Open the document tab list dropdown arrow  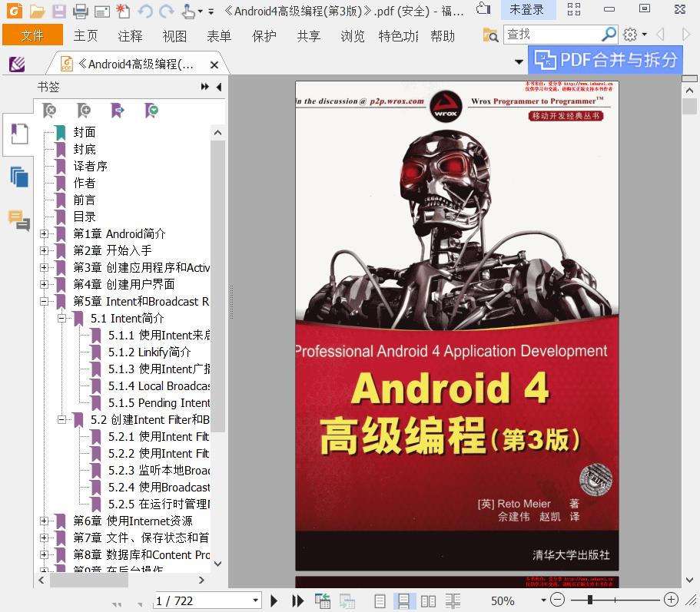coord(519,61)
